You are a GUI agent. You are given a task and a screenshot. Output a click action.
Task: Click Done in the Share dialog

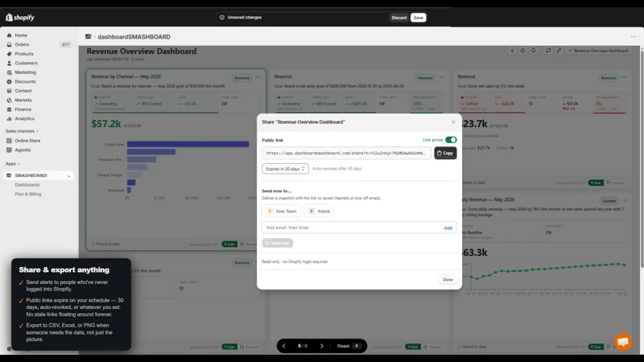448,279
